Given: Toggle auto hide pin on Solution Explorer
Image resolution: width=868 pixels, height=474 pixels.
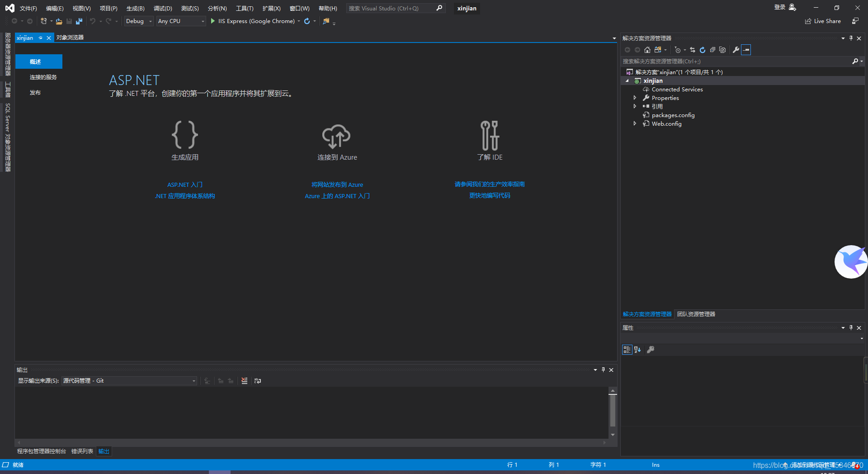Looking at the screenshot, I should [851, 38].
